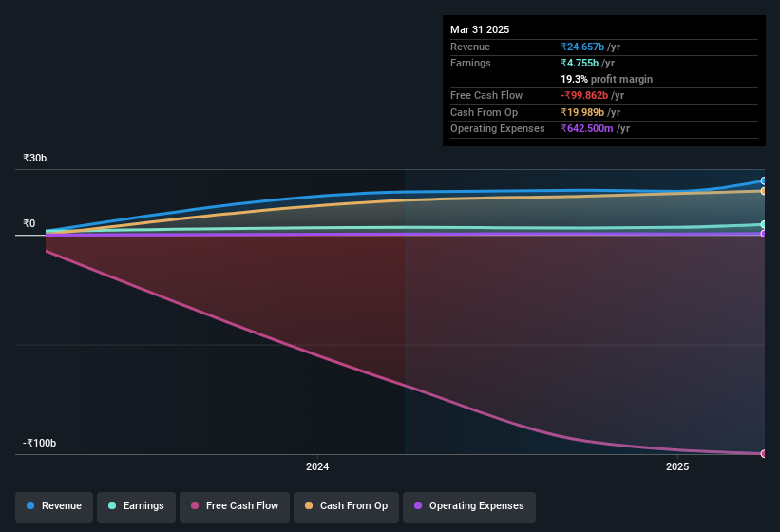Click the Operating Expenses endpoint marker

(764, 233)
